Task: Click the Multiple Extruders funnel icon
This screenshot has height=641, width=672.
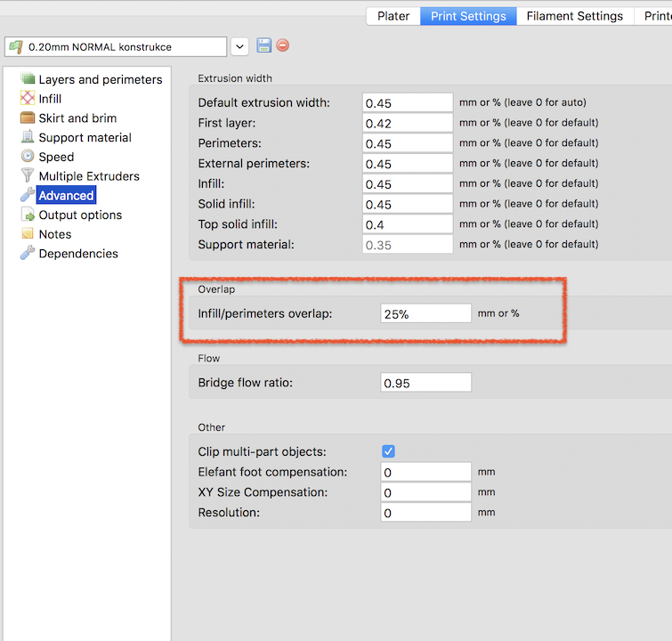Action: 28,176
